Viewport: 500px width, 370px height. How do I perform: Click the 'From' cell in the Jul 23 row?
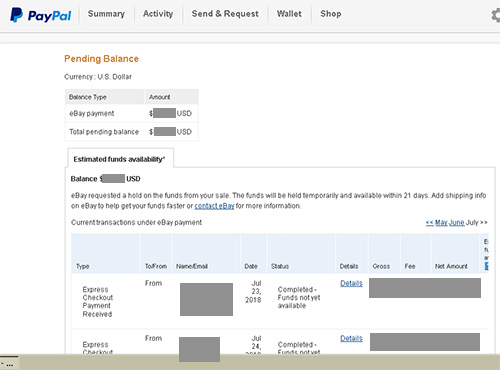coord(153,283)
